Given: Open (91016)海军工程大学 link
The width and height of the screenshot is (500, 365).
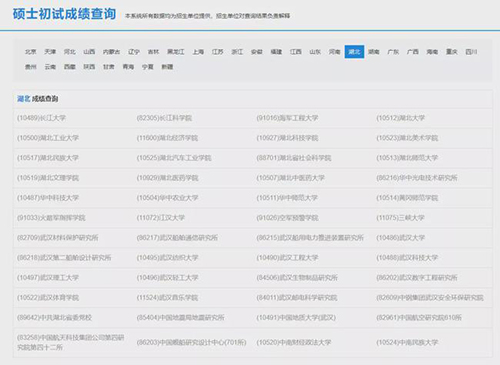Looking at the screenshot, I should (287, 118).
